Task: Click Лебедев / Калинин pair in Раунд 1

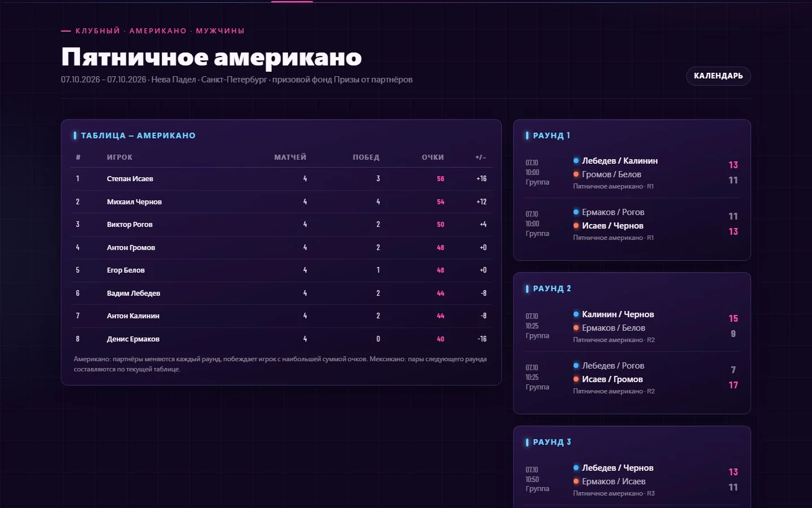Action: tap(620, 161)
